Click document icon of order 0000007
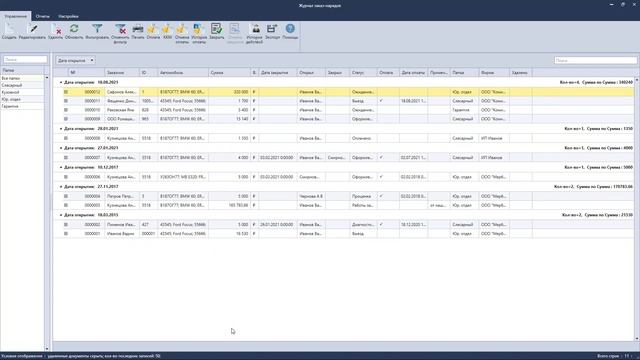Viewport: 640px width, 360px height. (x=66, y=158)
